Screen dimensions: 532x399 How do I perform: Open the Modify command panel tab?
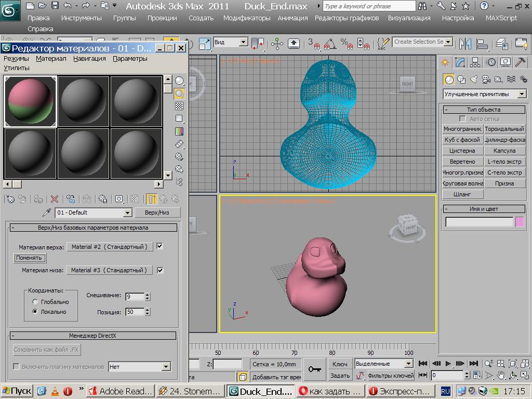point(460,62)
